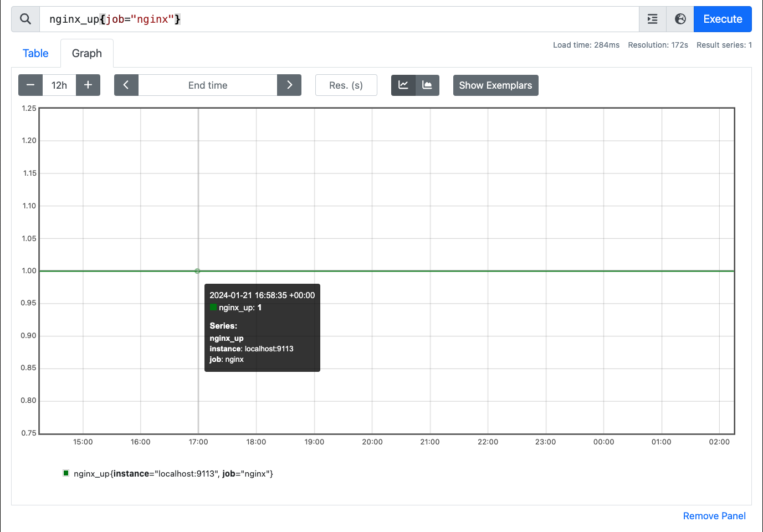Click the green nginx_up legend color swatch

[x=66, y=473]
